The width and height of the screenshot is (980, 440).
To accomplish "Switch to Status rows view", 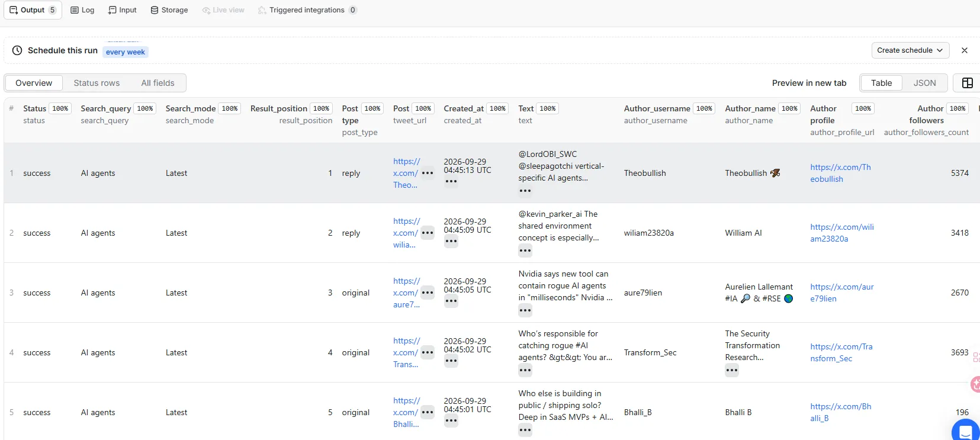I will click(x=97, y=83).
